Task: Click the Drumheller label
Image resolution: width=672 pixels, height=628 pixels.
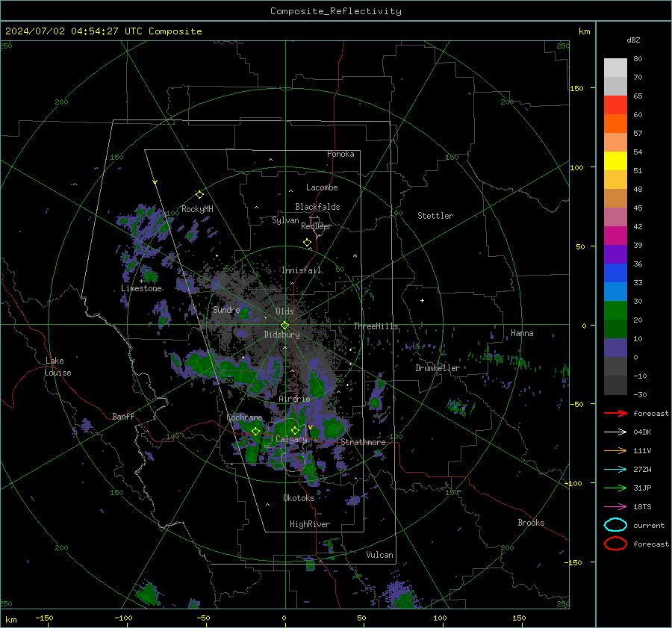Action: pos(438,368)
